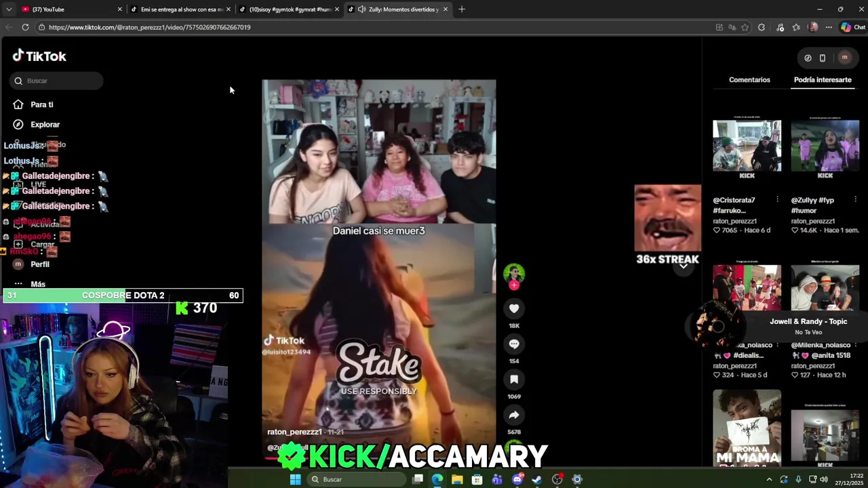Go to next video with down chevron

(x=684, y=266)
